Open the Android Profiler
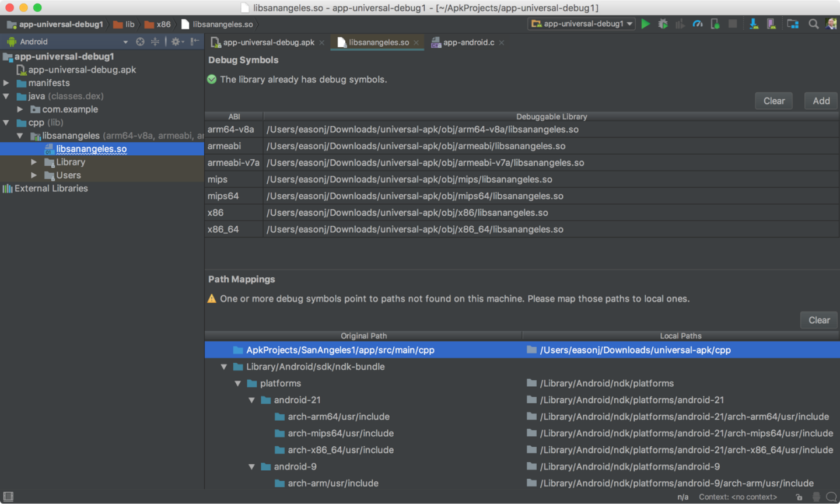Image resolution: width=840 pixels, height=504 pixels. click(698, 24)
